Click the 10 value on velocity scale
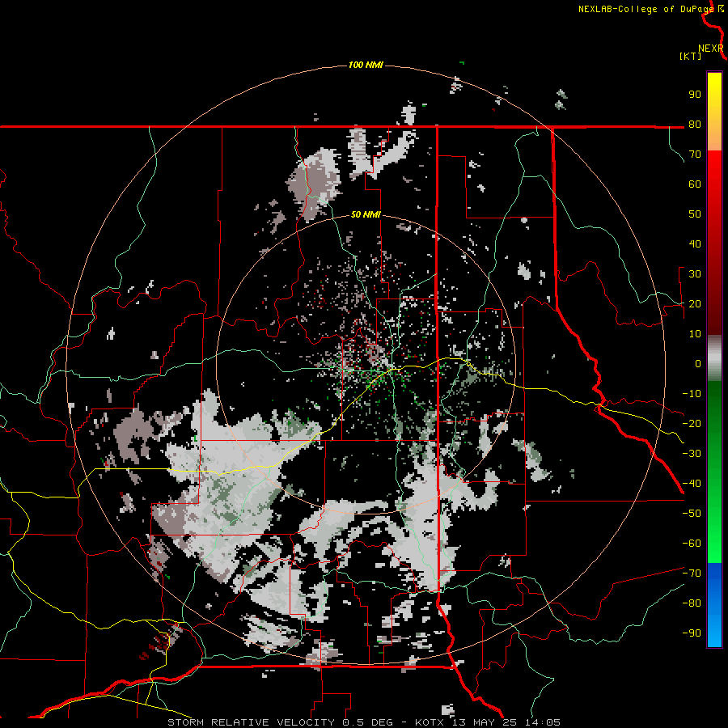This screenshot has width=728, height=728. point(695,334)
